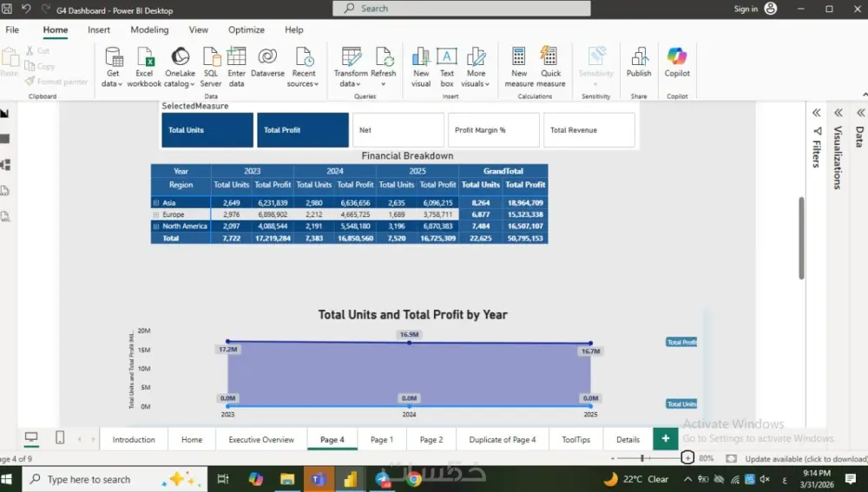
Task: Zoom in with the plus button
Action: click(x=687, y=457)
